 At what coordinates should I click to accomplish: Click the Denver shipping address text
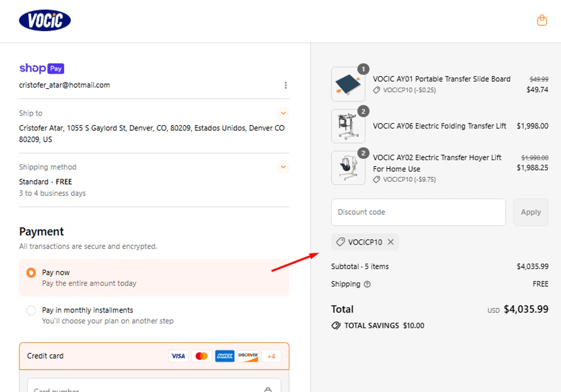(x=152, y=133)
